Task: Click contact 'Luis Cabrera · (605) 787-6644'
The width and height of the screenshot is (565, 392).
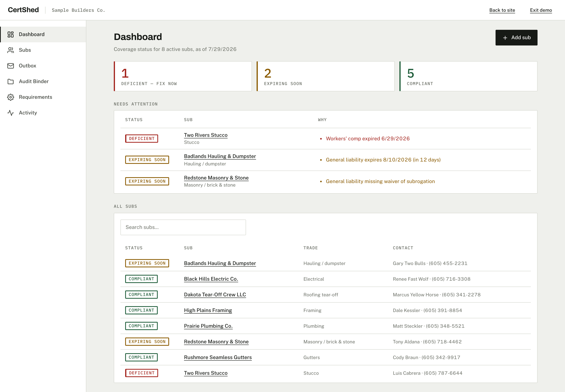Action: [427, 373]
